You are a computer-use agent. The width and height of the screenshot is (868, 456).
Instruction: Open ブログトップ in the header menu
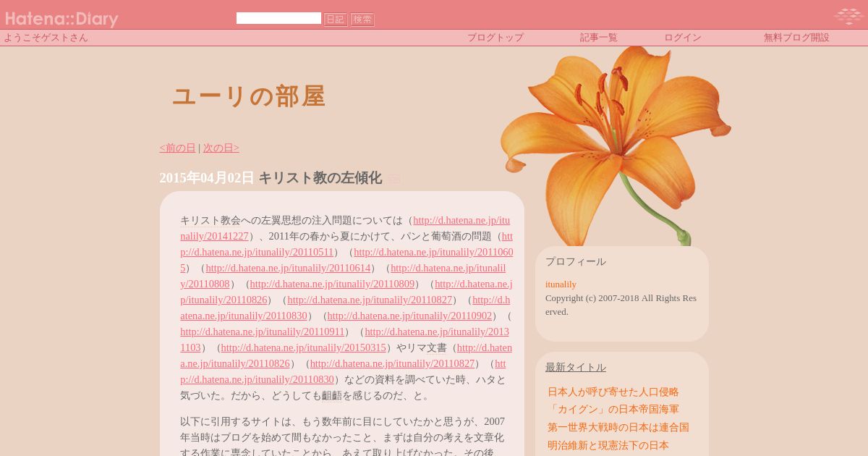pyautogui.click(x=495, y=38)
